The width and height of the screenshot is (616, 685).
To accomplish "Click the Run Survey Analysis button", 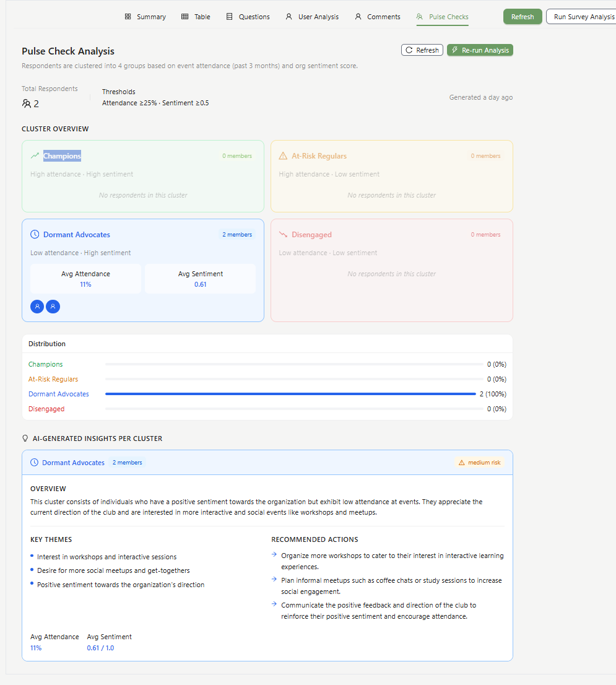I will [x=583, y=17].
